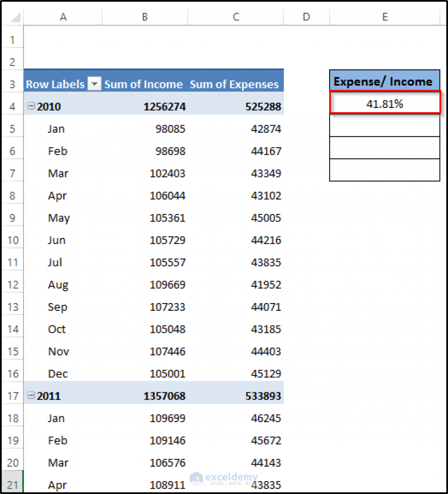The image size is (448, 494).
Task: Open the Row Labels filter dropdown
Action: point(94,84)
